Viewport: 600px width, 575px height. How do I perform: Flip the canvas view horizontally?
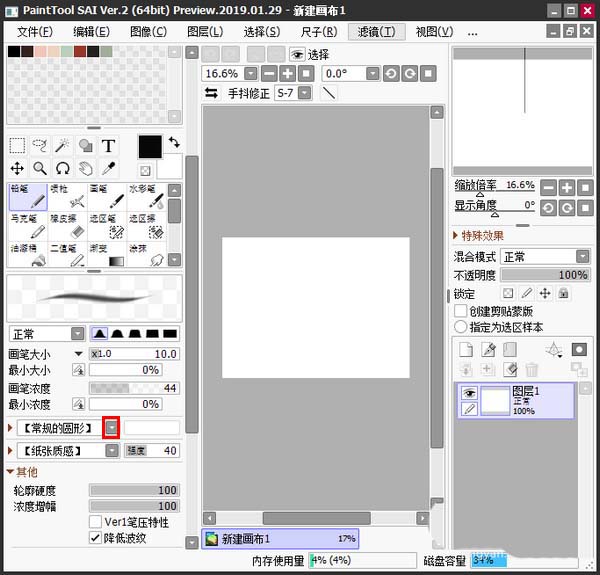point(211,93)
